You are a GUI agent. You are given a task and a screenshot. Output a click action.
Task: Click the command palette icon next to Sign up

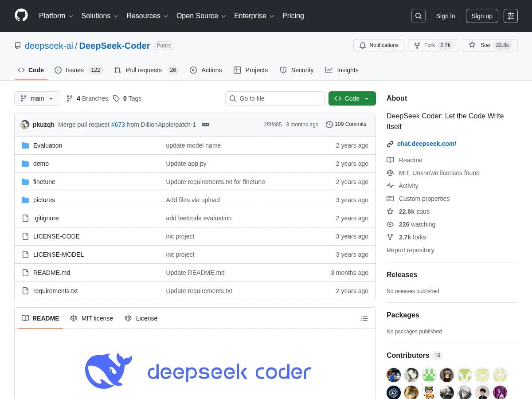pyautogui.click(x=510, y=16)
